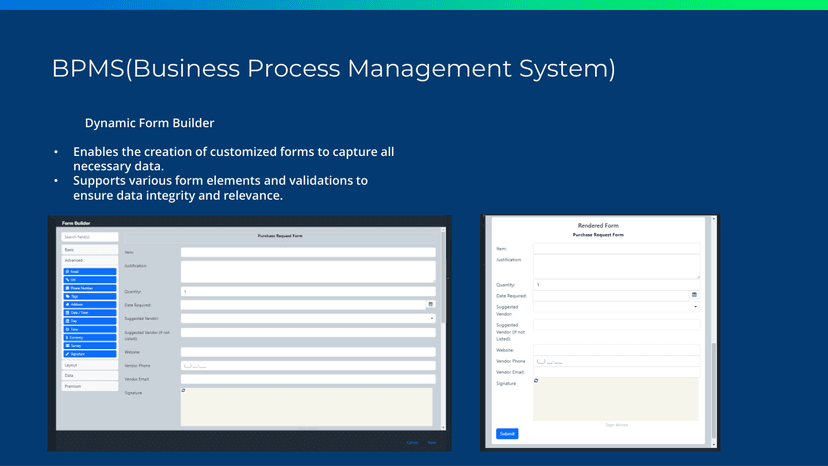Clear signature using Rendered Form refresh icon
The image size is (828, 466).
537,381
